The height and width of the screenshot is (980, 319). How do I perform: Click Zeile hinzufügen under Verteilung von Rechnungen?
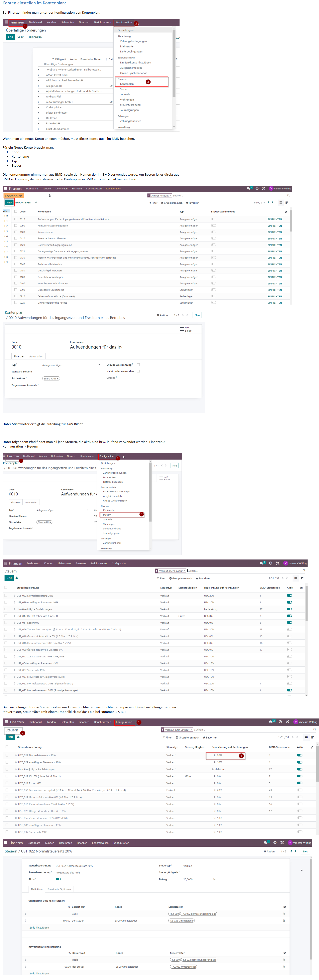(x=39, y=928)
